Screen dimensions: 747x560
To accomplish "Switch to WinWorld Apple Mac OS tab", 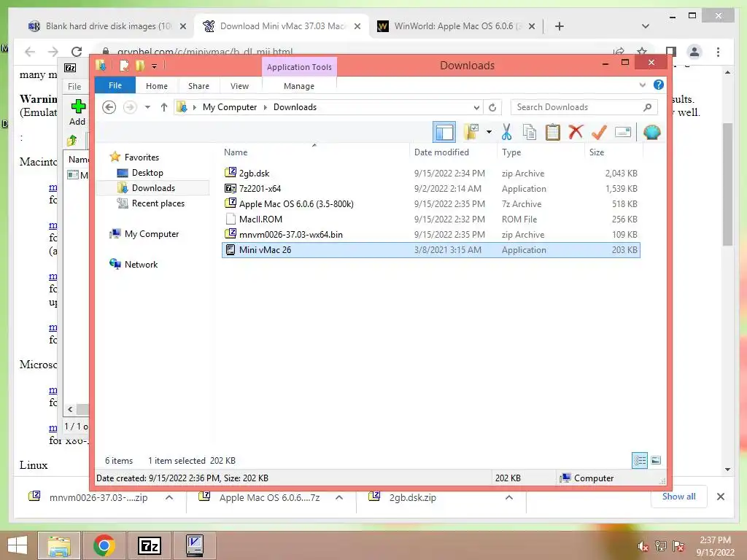I will pos(456,26).
